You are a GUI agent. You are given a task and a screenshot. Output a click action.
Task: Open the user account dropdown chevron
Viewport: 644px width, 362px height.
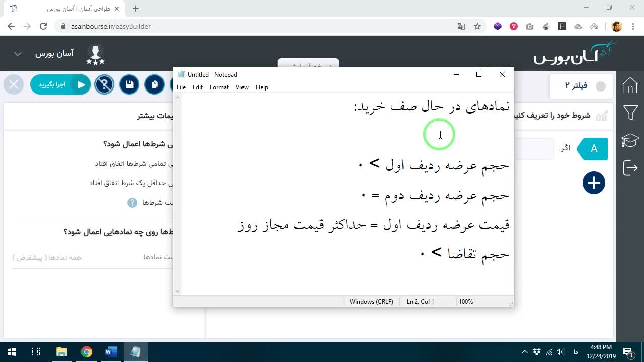(x=18, y=54)
